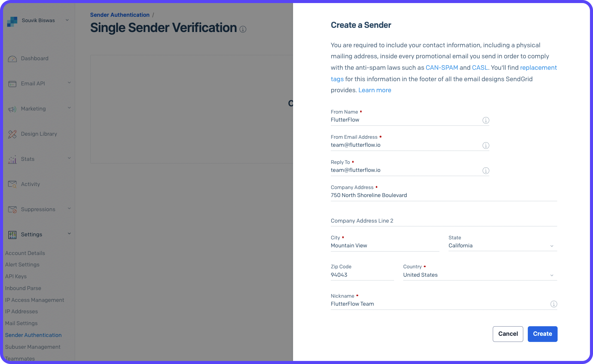
Task: Select the Settings sliders icon
Action: click(13, 234)
